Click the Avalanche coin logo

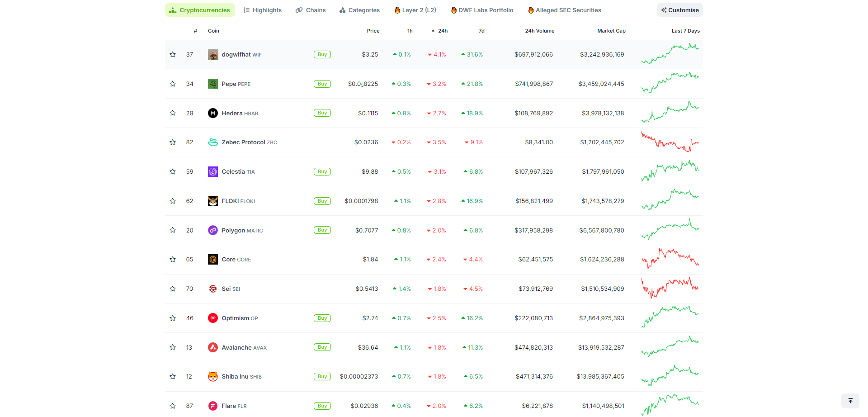tap(213, 347)
